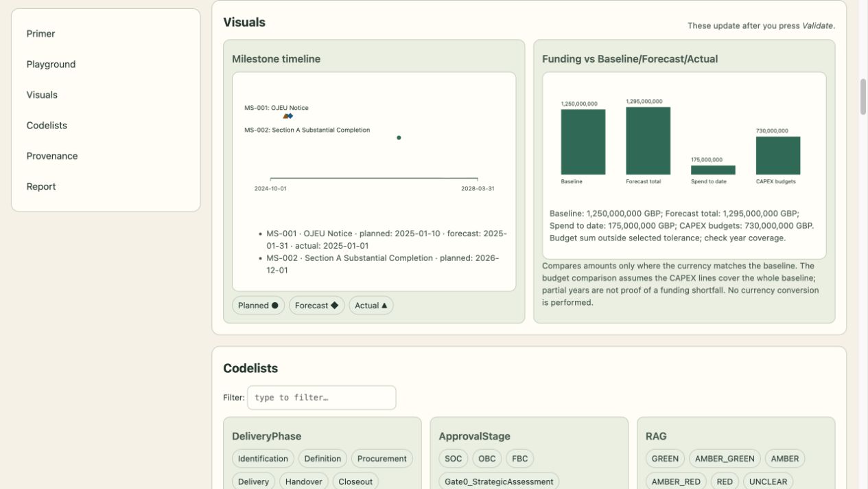This screenshot has width=868, height=489.
Task: Select the Procurement delivery phase chip
Action: pos(382,459)
